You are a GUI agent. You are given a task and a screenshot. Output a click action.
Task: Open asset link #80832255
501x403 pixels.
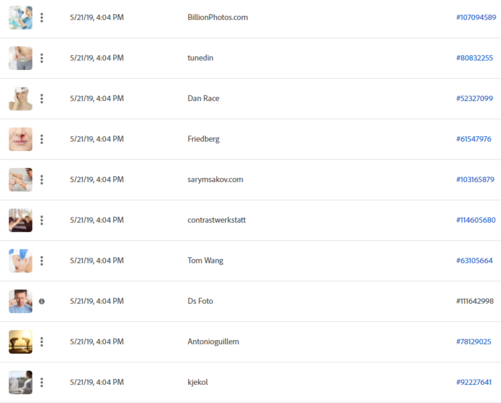click(x=474, y=58)
